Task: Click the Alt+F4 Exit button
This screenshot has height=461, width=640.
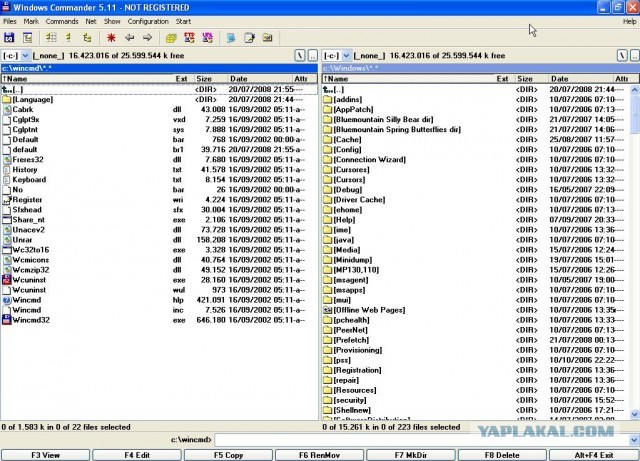Action: tap(594, 455)
